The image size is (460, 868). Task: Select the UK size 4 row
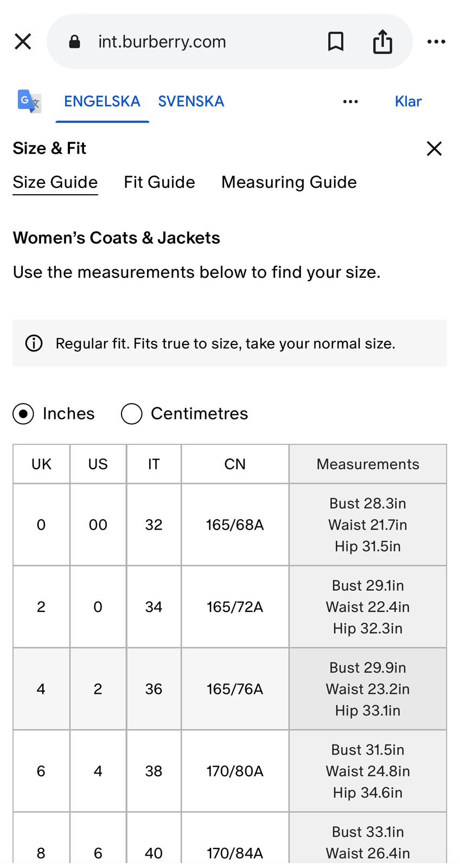41,689
